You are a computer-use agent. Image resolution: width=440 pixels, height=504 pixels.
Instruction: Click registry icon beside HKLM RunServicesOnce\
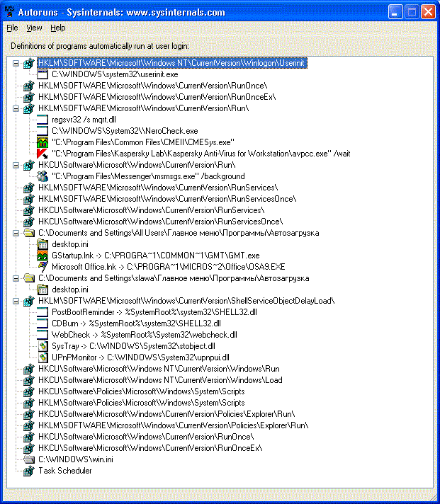pyautogui.click(x=28, y=199)
